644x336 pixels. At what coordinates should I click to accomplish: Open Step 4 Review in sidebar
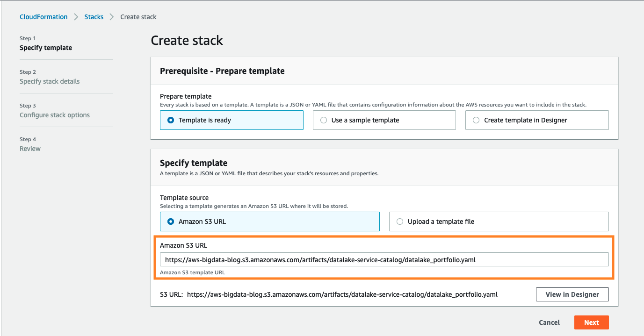pos(30,149)
